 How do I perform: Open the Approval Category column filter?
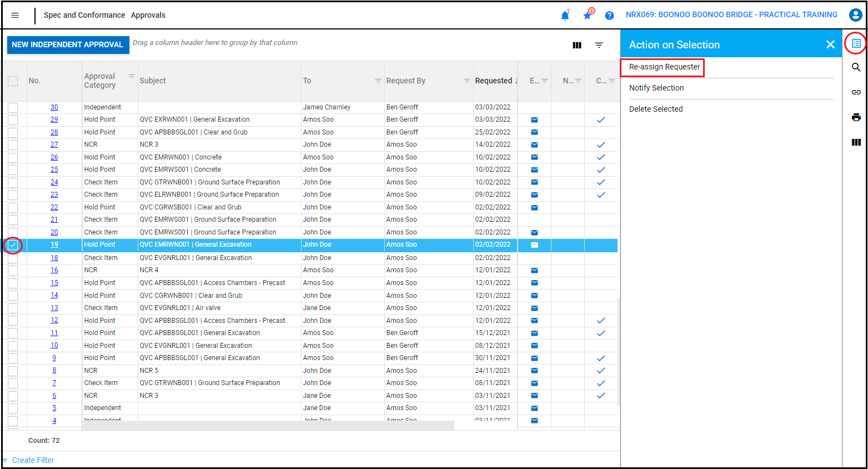tap(132, 76)
